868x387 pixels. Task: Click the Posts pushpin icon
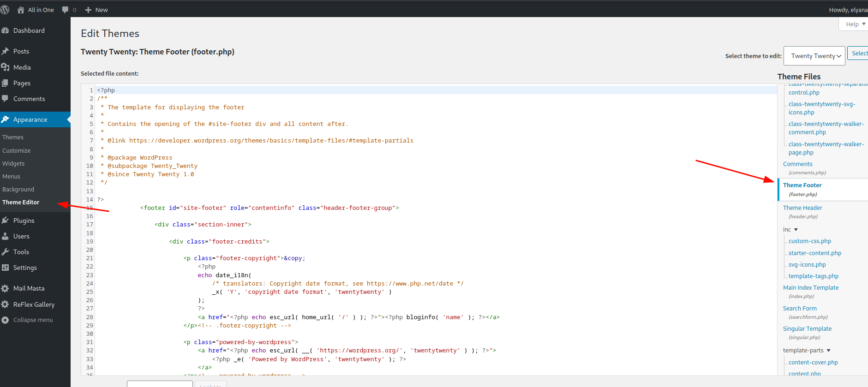pyautogui.click(x=5, y=51)
